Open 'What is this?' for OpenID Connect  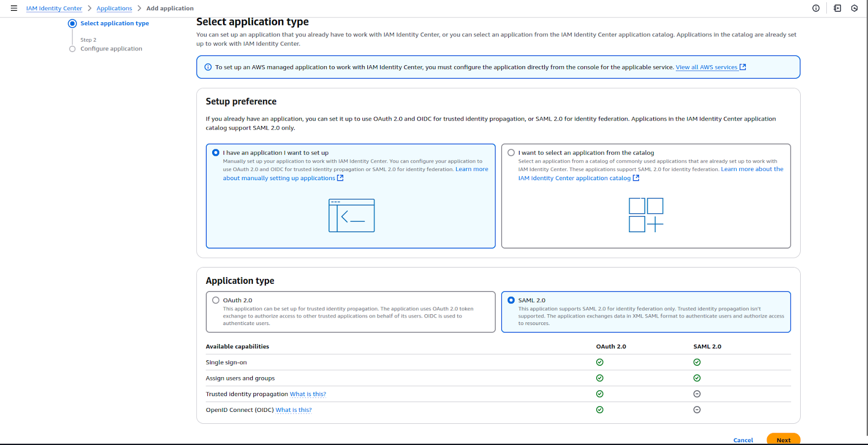[x=293, y=410]
